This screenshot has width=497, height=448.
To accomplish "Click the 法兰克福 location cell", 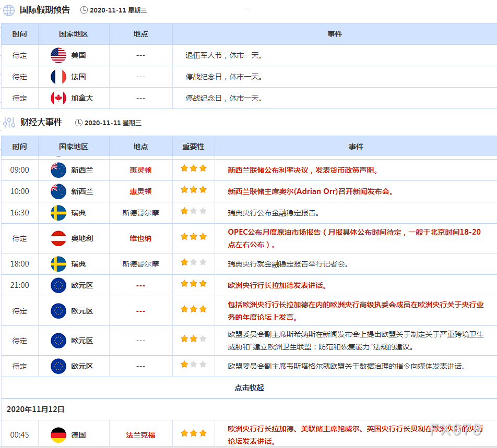I will click(x=141, y=435).
